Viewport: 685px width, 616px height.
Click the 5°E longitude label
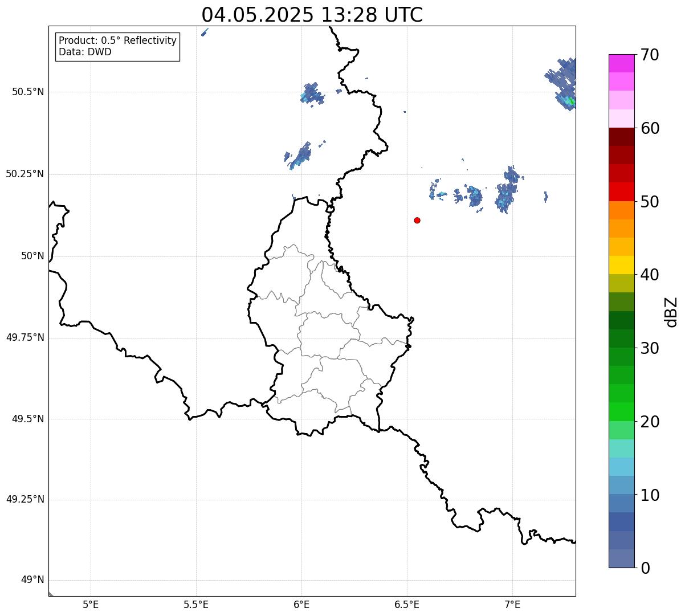[91, 605]
